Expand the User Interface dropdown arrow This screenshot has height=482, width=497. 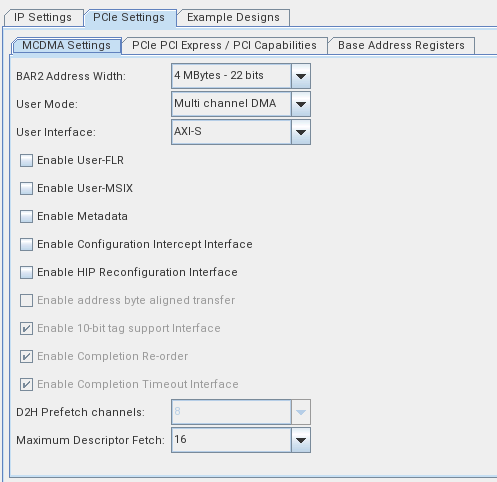click(x=301, y=132)
